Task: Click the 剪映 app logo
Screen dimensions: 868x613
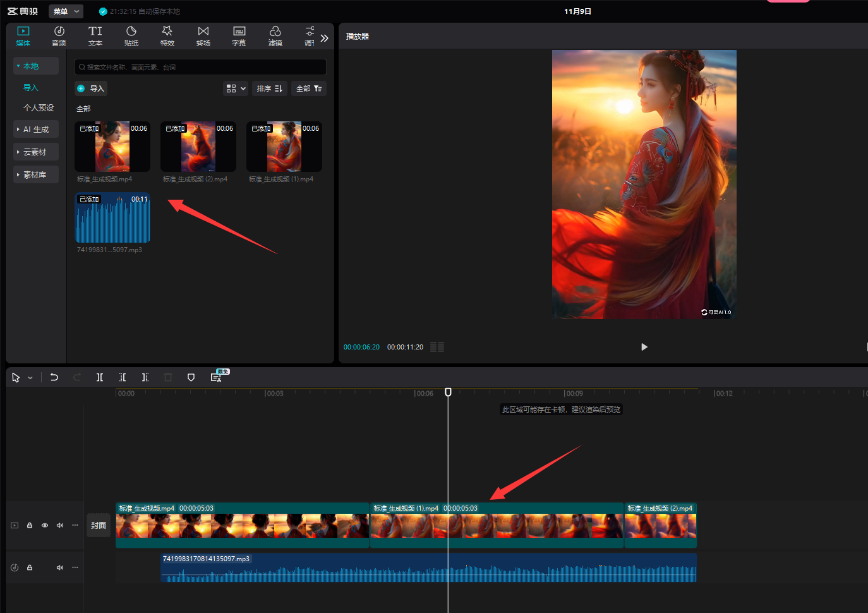Action: click(23, 11)
